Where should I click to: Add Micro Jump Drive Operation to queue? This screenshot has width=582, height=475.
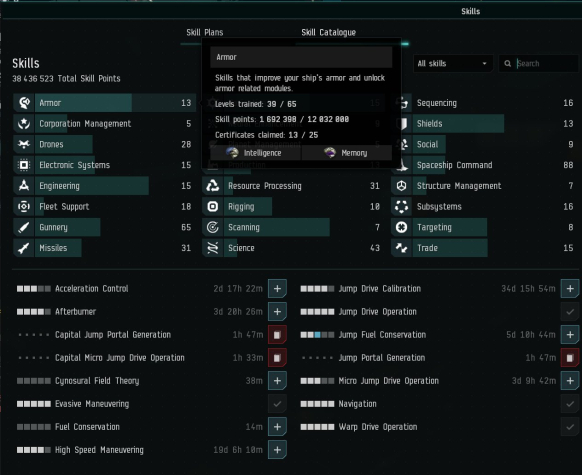(x=570, y=381)
